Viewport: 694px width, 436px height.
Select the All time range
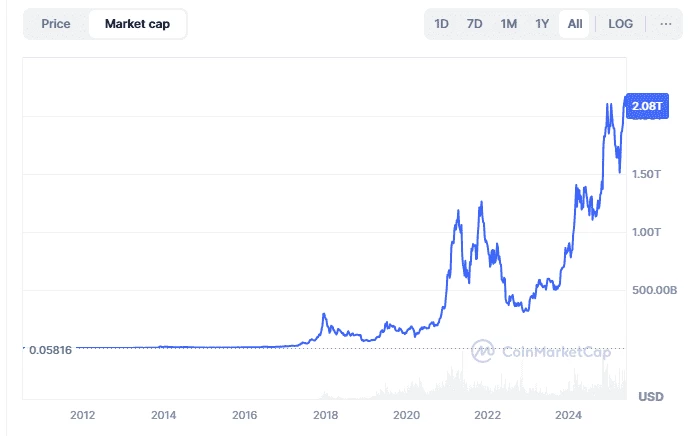coord(574,24)
